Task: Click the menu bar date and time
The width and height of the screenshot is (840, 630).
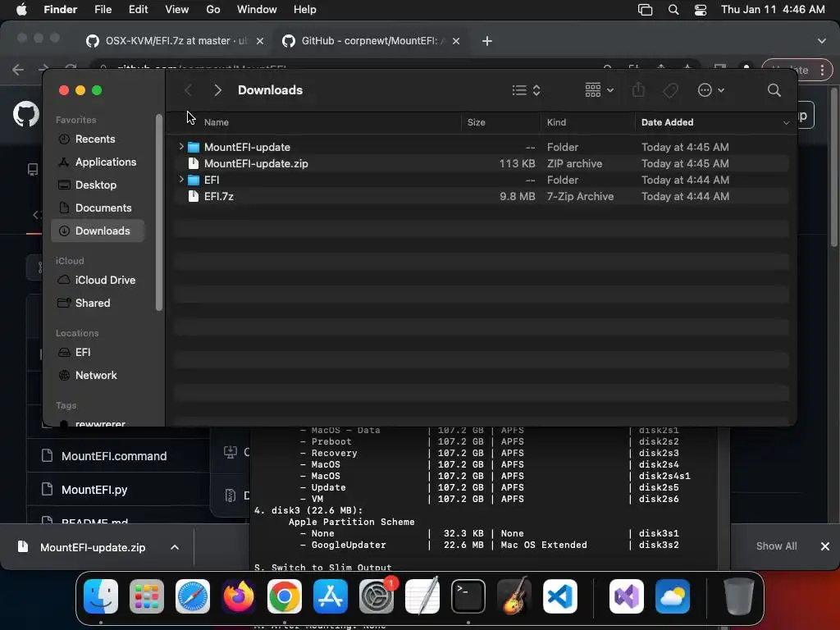Action: coord(773,10)
